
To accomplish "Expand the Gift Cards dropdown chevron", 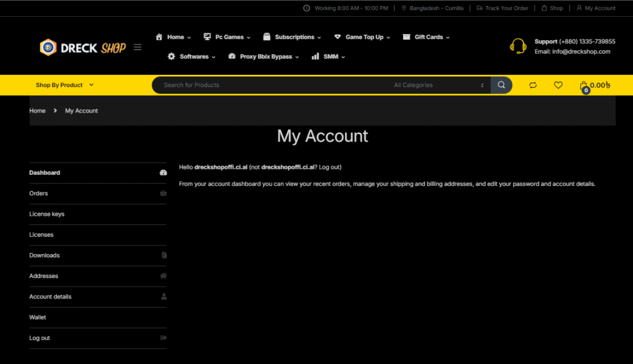I will [x=448, y=38].
